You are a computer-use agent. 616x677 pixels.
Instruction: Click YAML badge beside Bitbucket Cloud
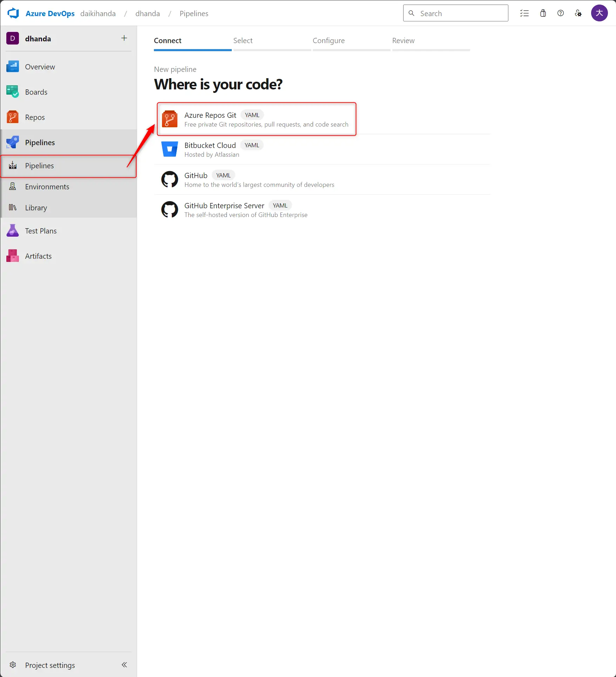point(252,145)
